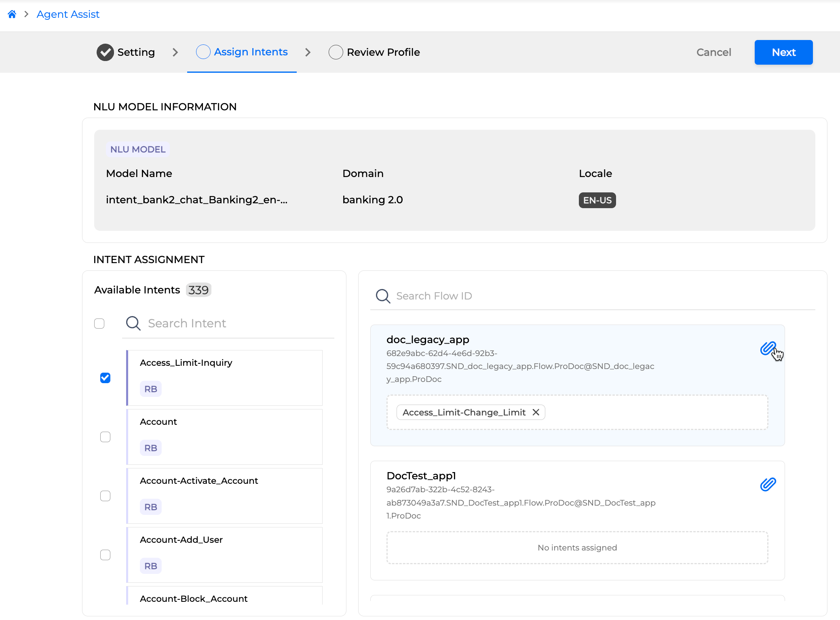Click paperclip assign icon for DocTest_app1
The image size is (840, 620).
(768, 484)
